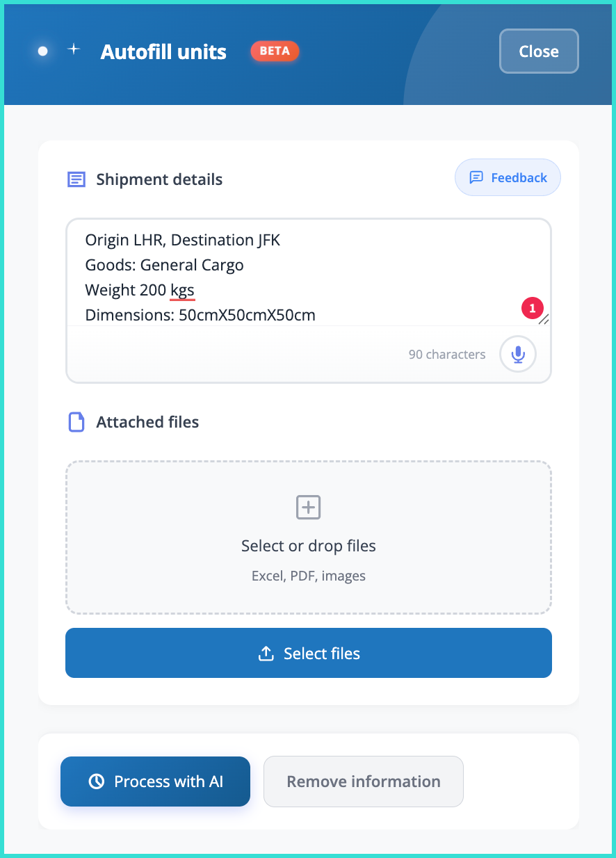Screen dimensions: 616x858
Task: Click the plus icon in drop zone
Action: [x=308, y=508]
